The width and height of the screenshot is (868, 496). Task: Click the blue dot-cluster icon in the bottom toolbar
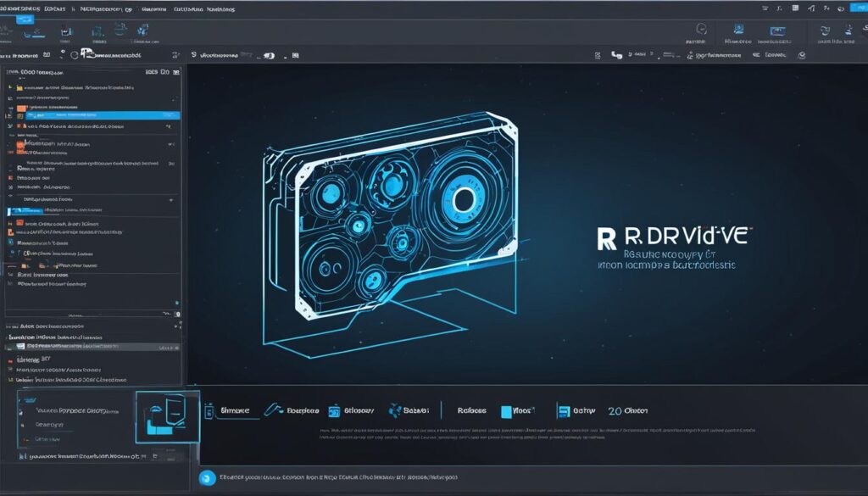(x=395, y=410)
